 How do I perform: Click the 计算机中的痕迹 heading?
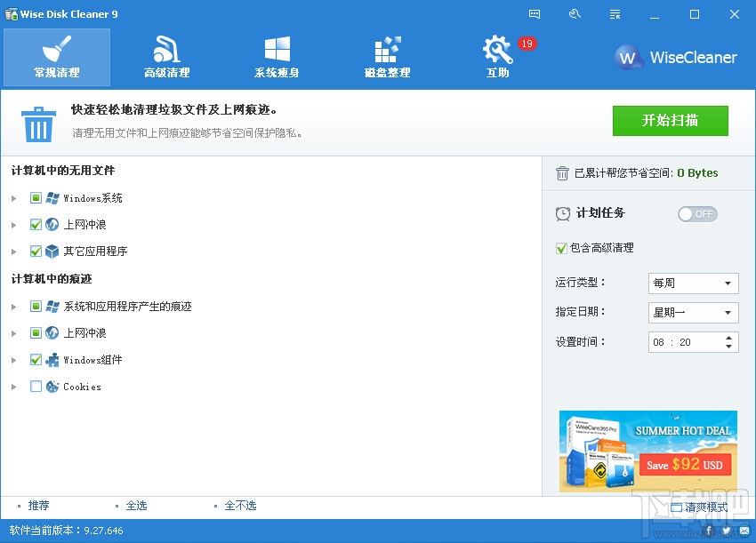tap(52, 279)
